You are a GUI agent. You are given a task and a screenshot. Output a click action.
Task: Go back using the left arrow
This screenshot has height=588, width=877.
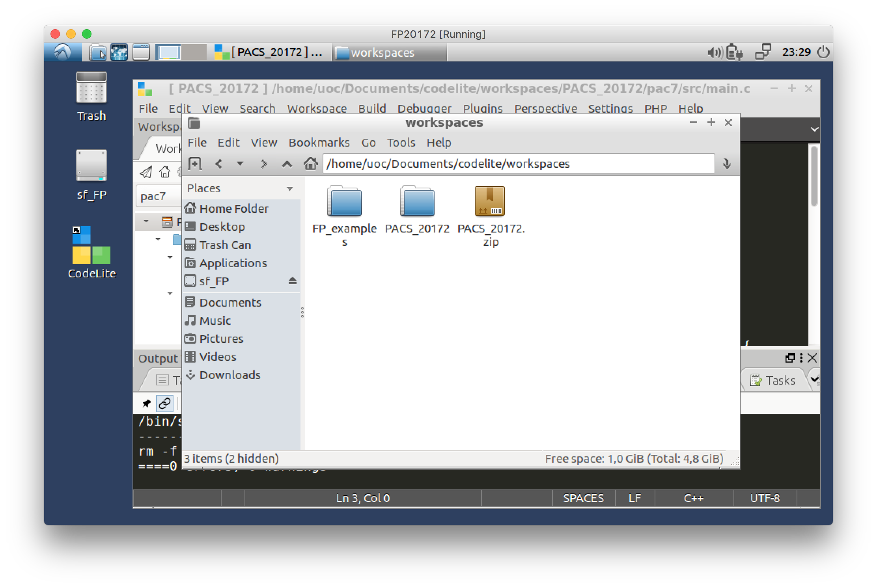click(x=219, y=164)
